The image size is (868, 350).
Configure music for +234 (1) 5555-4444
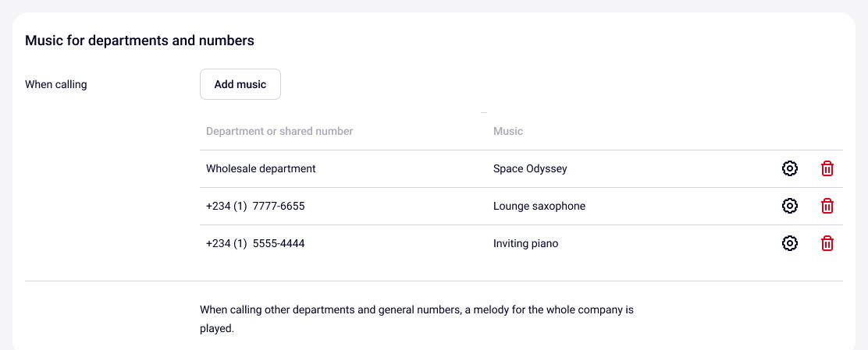click(x=790, y=243)
